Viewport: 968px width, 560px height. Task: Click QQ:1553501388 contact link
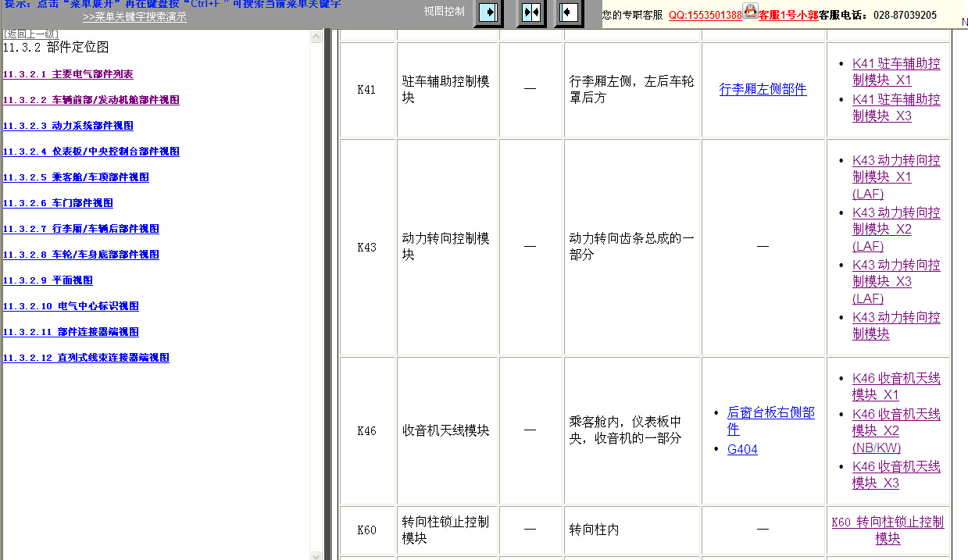[705, 15]
